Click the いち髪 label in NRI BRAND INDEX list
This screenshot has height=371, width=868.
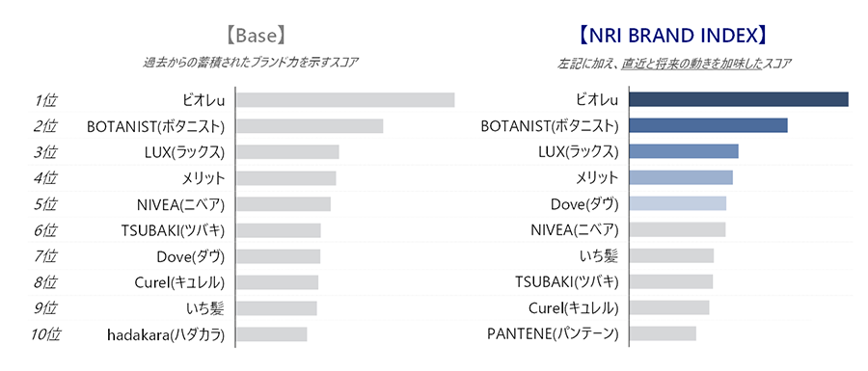point(598,256)
